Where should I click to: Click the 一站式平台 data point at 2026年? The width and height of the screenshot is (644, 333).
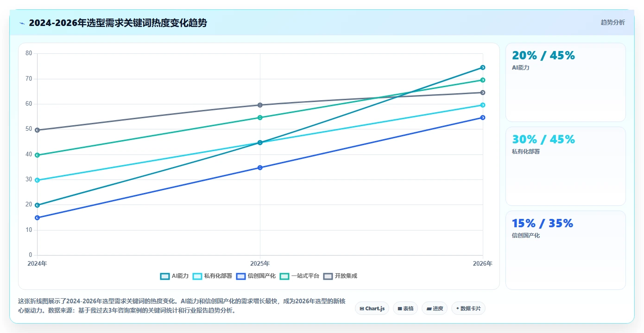(482, 80)
